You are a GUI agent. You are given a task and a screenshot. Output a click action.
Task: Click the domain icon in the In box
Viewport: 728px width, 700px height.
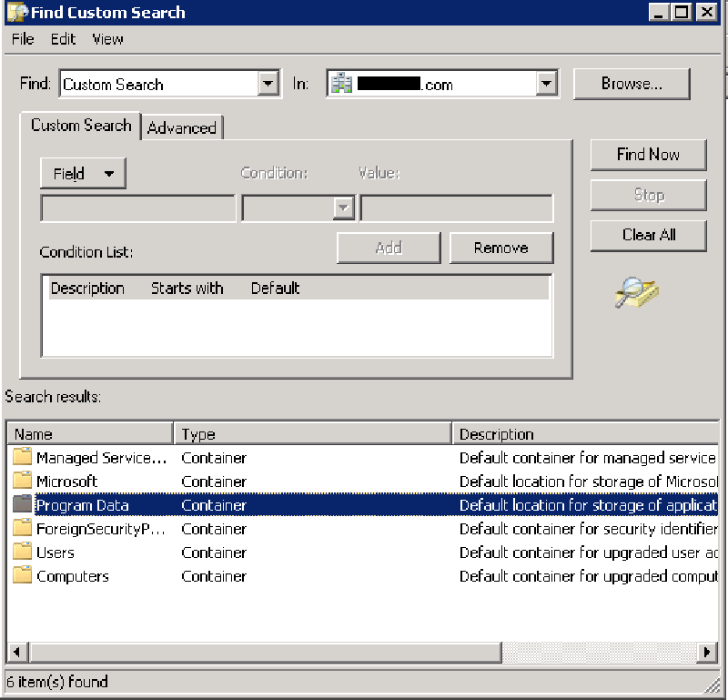(341, 84)
